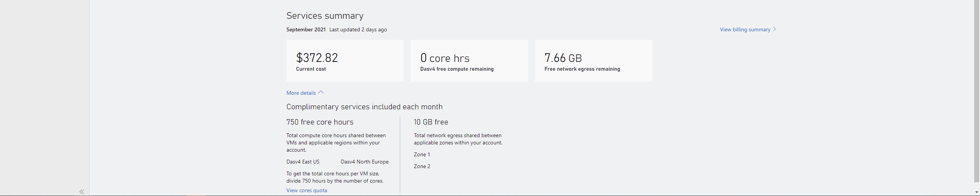The height and width of the screenshot is (196, 980).
Task: Click the 10 GB free heading
Action: point(431,122)
